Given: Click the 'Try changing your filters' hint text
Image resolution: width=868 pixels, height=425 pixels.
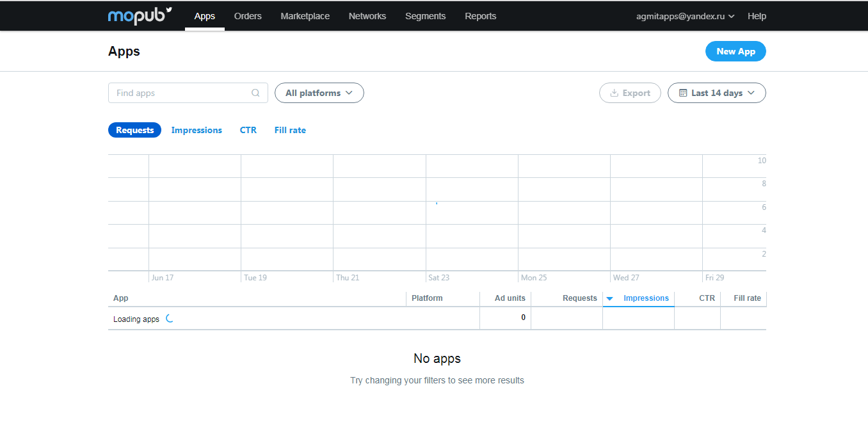Looking at the screenshot, I should pos(437,380).
